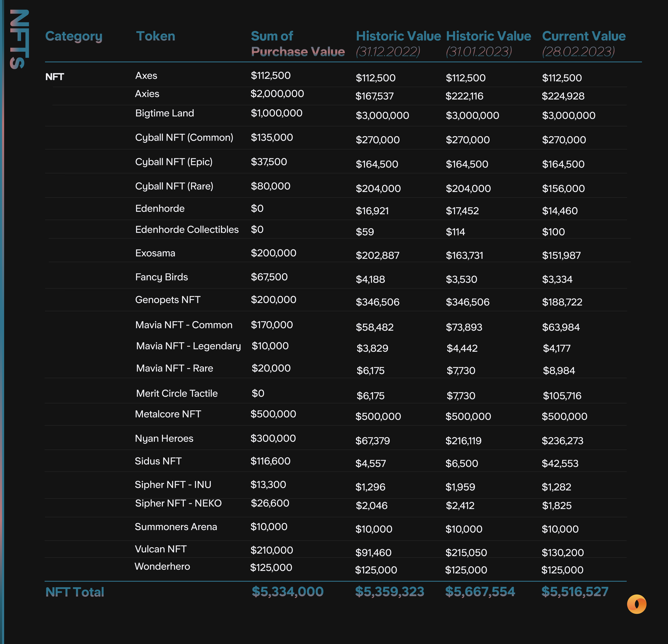Select Mavia NFT - Rare token
The height and width of the screenshot is (644, 668).
pos(175,368)
